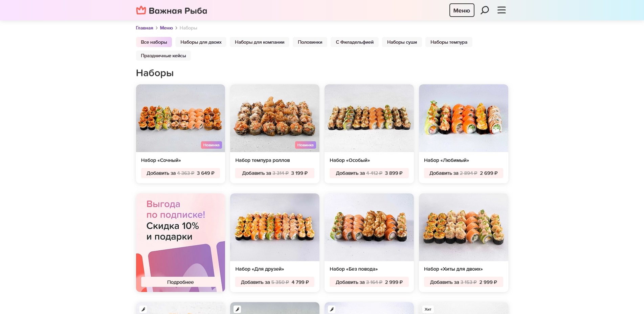Toggle the С Филадельфией filter
Screen dimensions: 644x314
tap(354, 42)
